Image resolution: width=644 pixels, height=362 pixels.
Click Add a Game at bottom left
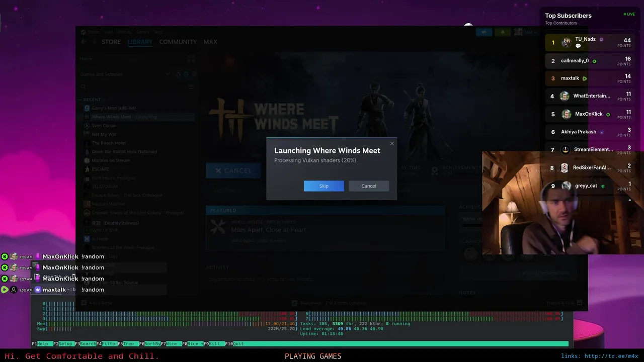point(97,303)
